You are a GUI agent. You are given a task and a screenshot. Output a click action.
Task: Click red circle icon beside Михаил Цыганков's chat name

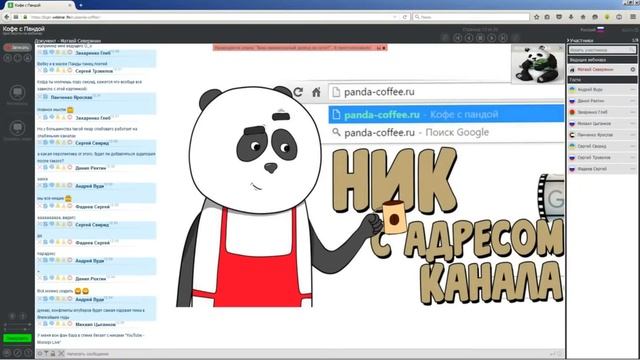click(70, 324)
